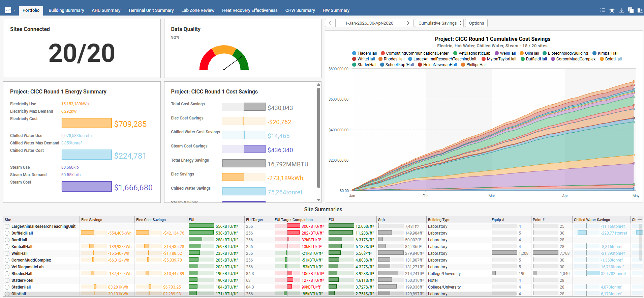Image resolution: width=644 pixels, height=298 pixels.
Task: Go to the next date range arrow
Action: (408, 23)
